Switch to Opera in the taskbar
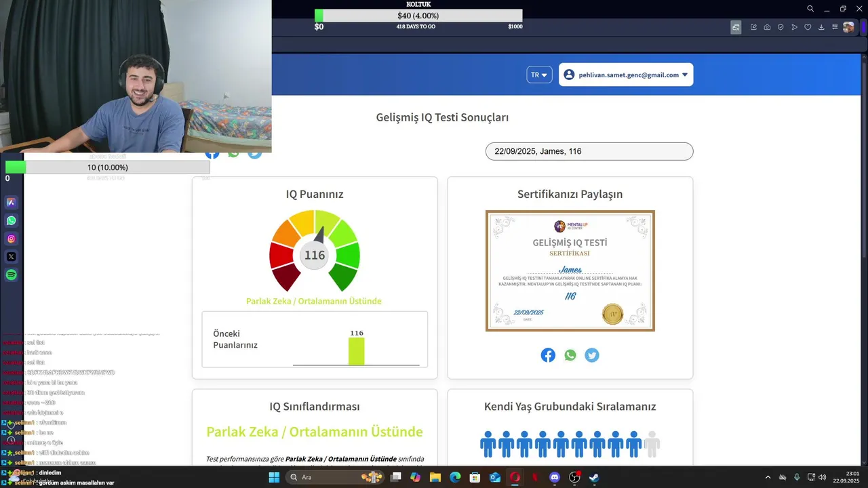 pyautogui.click(x=515, y=477)
